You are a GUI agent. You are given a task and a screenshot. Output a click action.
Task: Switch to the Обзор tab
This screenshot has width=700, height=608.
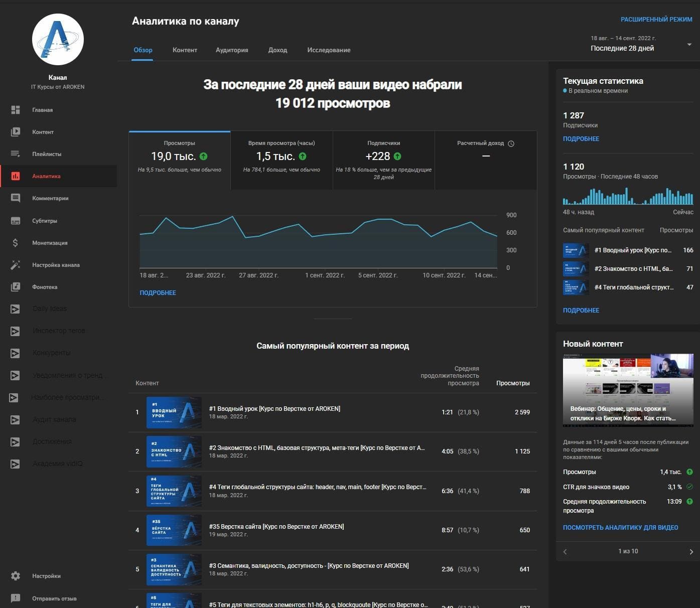pyautogui.click(x=143, y=50)
